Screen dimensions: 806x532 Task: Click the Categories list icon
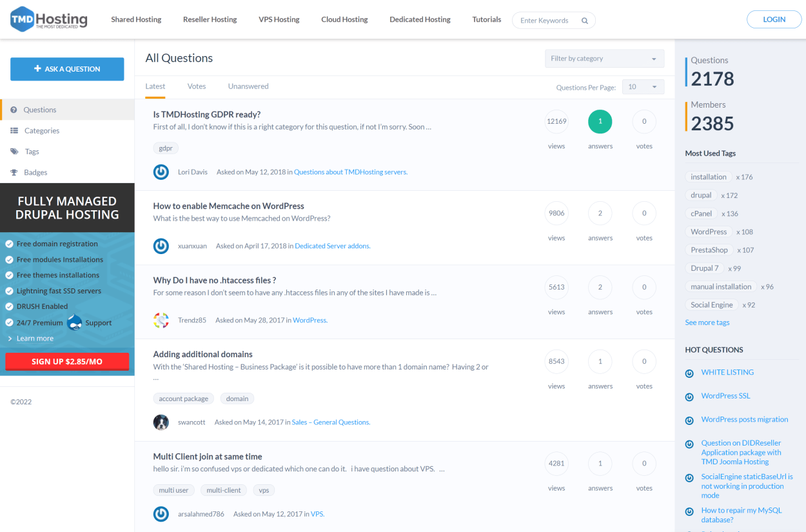click(14, 130)
